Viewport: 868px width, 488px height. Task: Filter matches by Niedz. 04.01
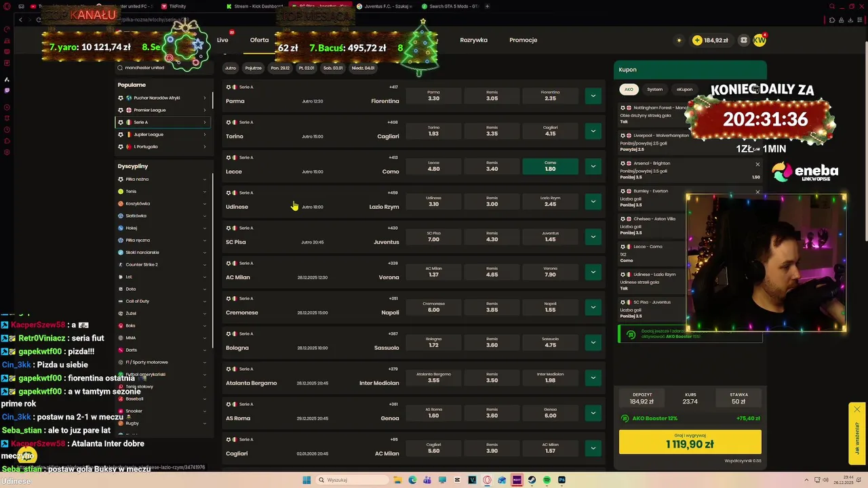click(362, 68)
